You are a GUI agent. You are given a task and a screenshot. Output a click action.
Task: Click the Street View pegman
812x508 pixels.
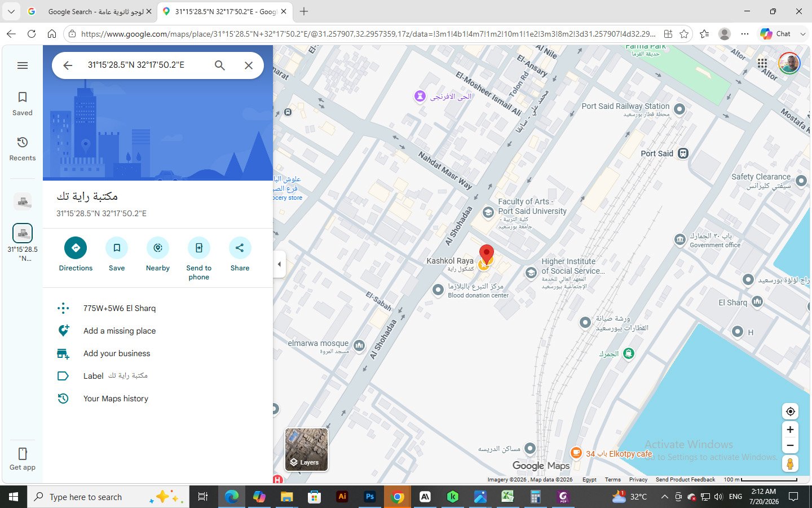791,464
